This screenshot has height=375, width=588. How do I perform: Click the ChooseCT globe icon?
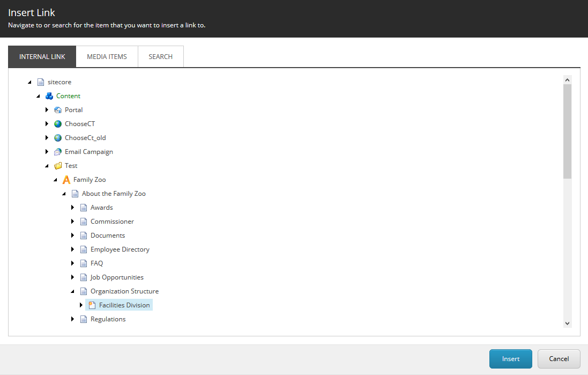point(58,124)
